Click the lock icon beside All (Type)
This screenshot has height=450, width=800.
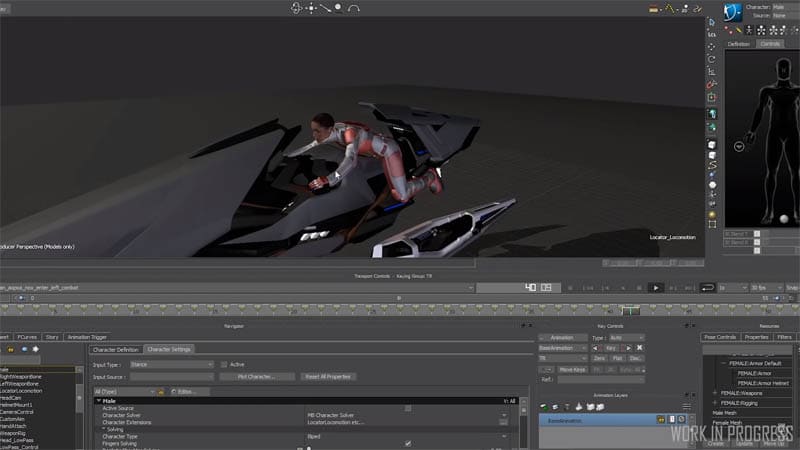[161, 391]
